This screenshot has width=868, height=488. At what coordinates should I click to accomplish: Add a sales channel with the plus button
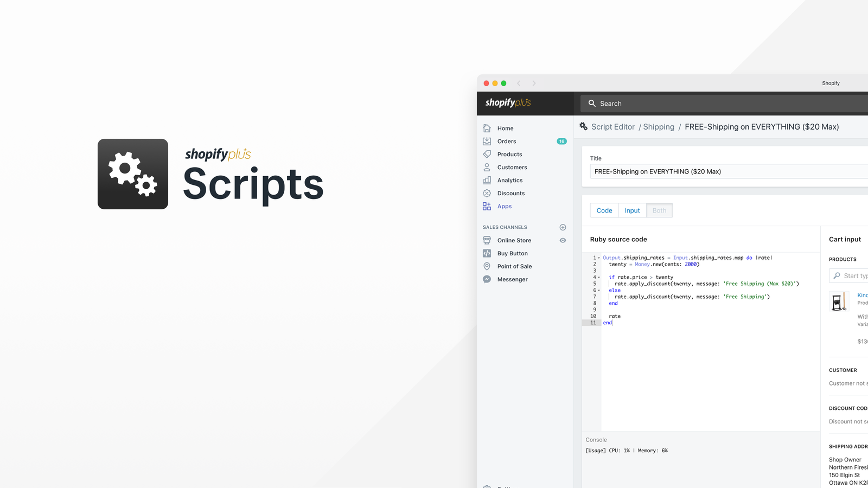pyautogui.click(x=563, y=227)
